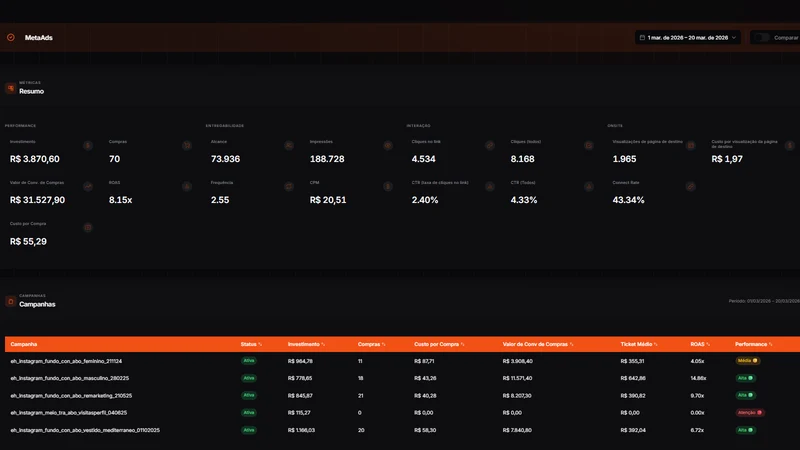Open campaign eh_instagram_fundo_con_abo_remarketing_210525
The width and height of the screenshot is (800, 450).
click(x=71, y=395)
